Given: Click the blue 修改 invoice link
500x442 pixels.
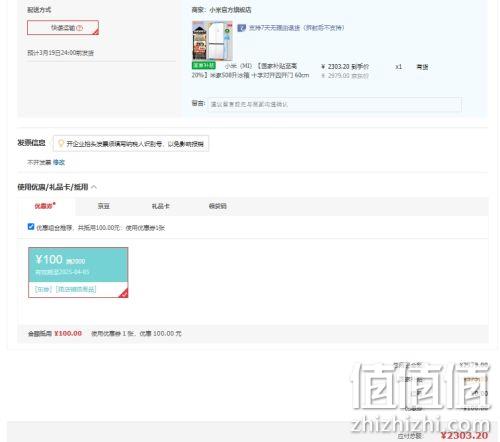Looking at the screenshot, I should click(x=59, y=162).
